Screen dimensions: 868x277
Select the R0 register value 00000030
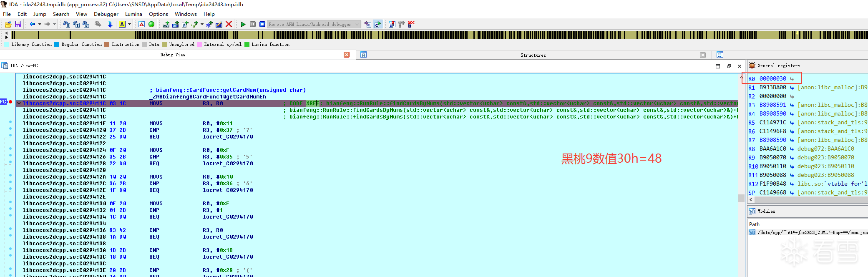pos(772,78)
